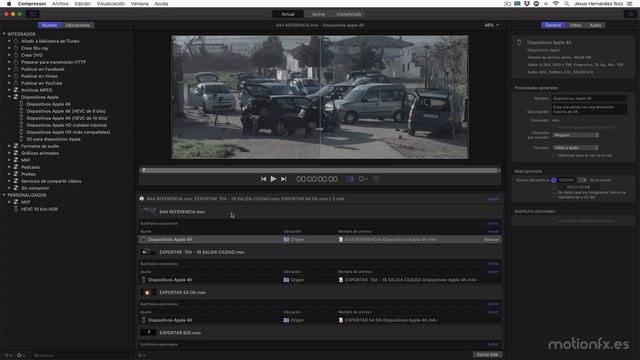Click the add button at the bottom of the settings panel

[x=8, y=356]
